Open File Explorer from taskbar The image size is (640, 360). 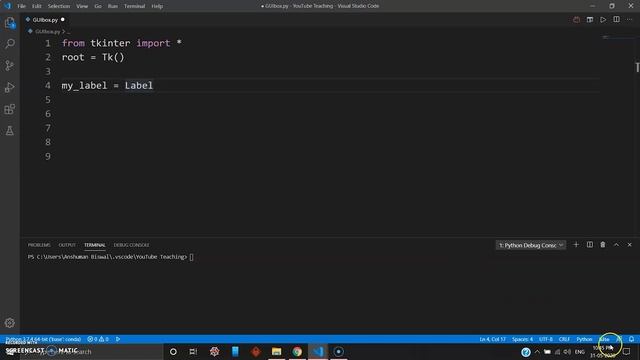[276, 351]
